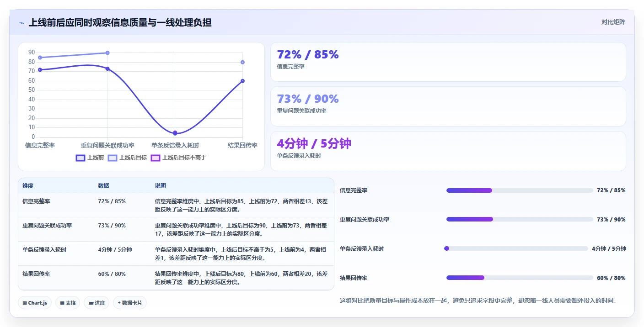Click the description mentioning 两者相差17

tap(241, 229)
